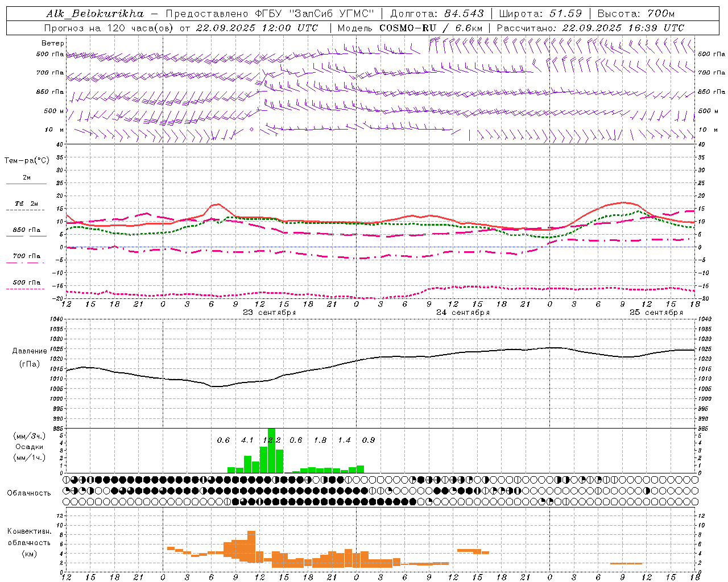728x582 pixels.
Task: Click the "Осадки" precipitation label
Action: click(29, 447)
